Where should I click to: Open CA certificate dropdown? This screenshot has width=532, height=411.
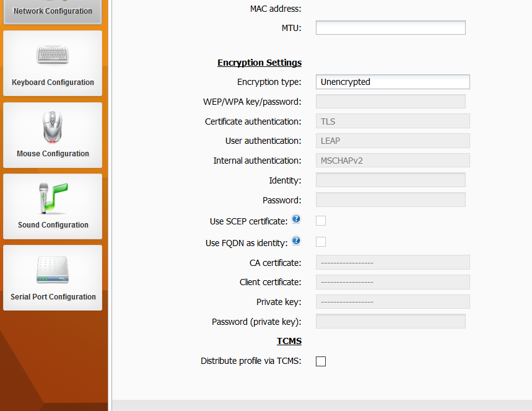coord(393,263)
